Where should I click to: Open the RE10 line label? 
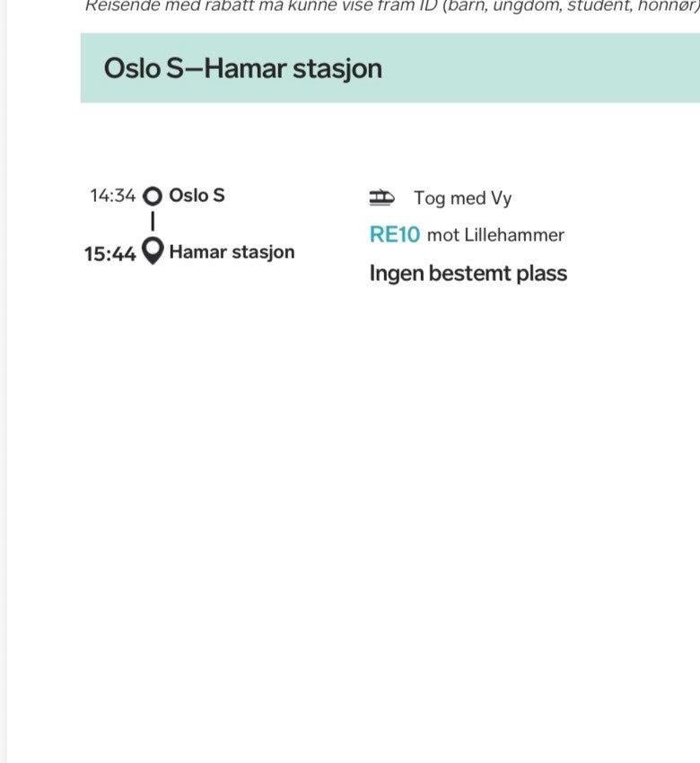point(395,235)
